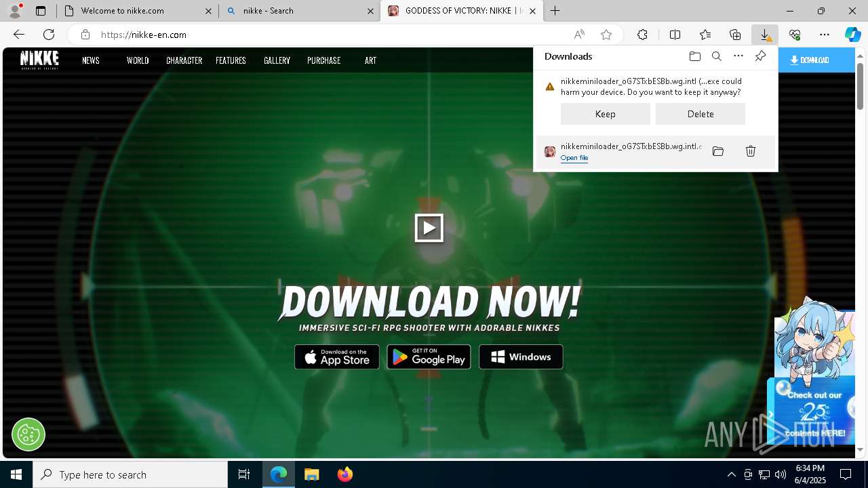Show downloaded nikkeminiloader file in folder
Screen dimensions: 868x488
[x=718, y=151]
